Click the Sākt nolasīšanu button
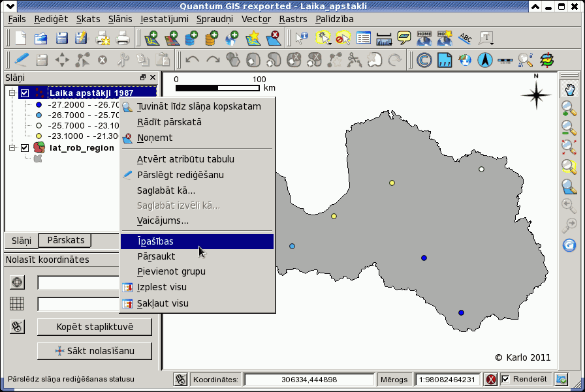This screenshot has width=585, height=392. point(95,351)
